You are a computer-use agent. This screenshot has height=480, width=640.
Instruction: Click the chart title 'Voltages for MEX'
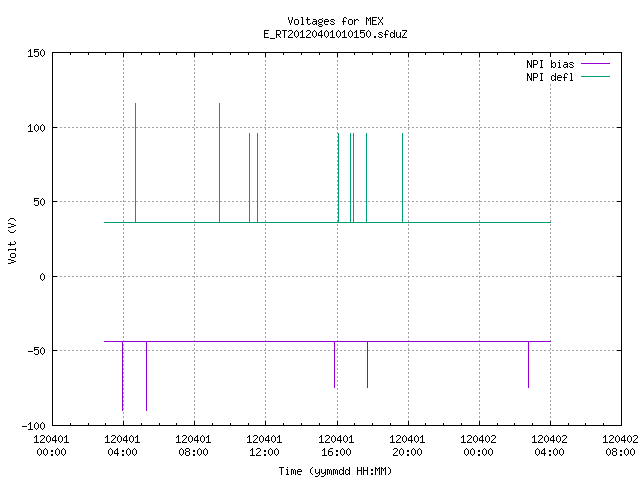click(x=335, y=21)
